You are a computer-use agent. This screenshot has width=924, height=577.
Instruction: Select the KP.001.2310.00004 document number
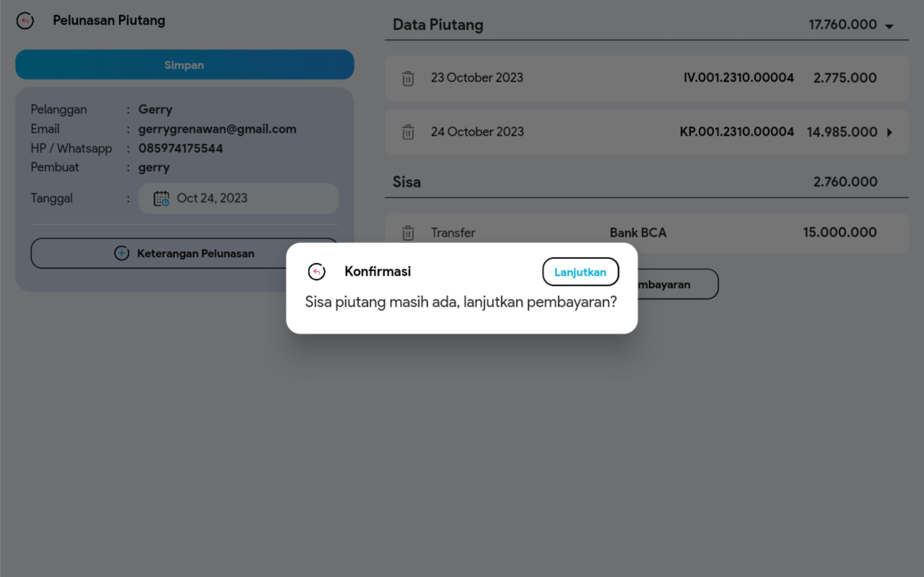[736, 132]
